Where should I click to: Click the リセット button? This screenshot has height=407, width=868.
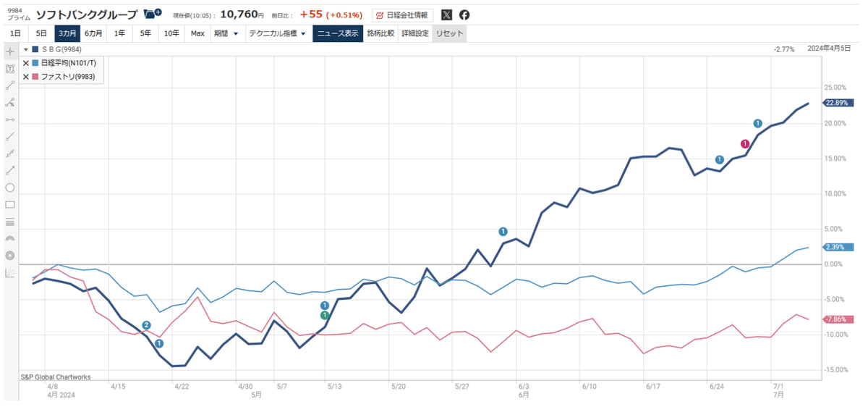(x=449, y=33)
